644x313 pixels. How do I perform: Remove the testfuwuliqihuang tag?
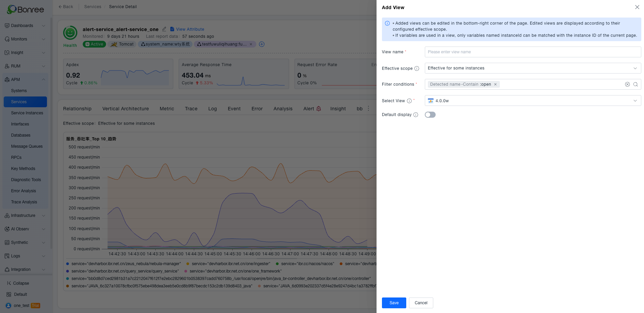click(x=251, y=44)
